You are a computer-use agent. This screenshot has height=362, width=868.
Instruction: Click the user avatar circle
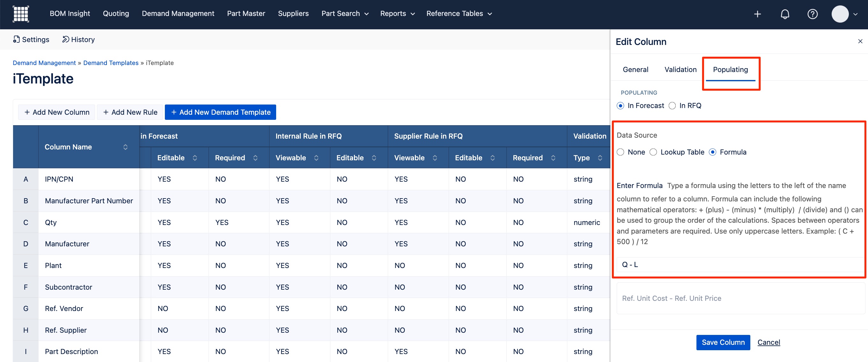(x=840, y=14)
